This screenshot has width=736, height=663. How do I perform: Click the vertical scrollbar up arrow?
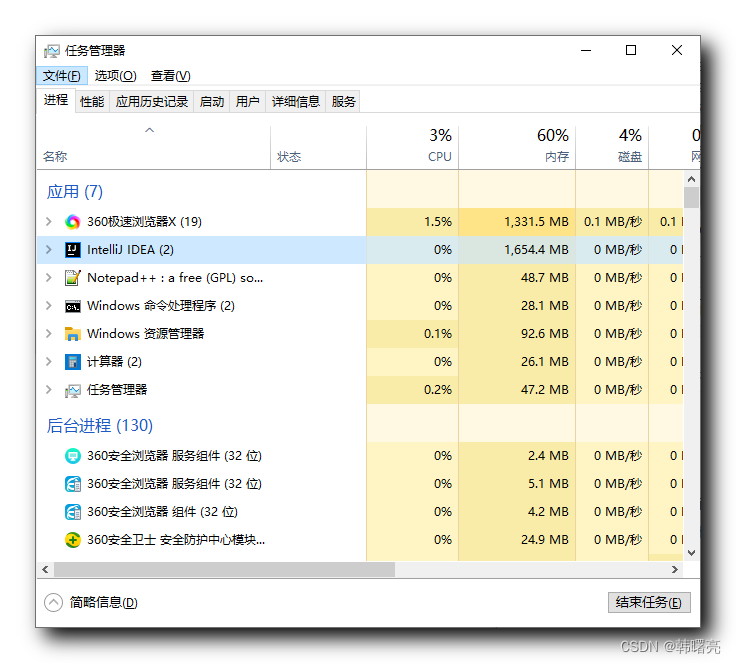[691, 179]
